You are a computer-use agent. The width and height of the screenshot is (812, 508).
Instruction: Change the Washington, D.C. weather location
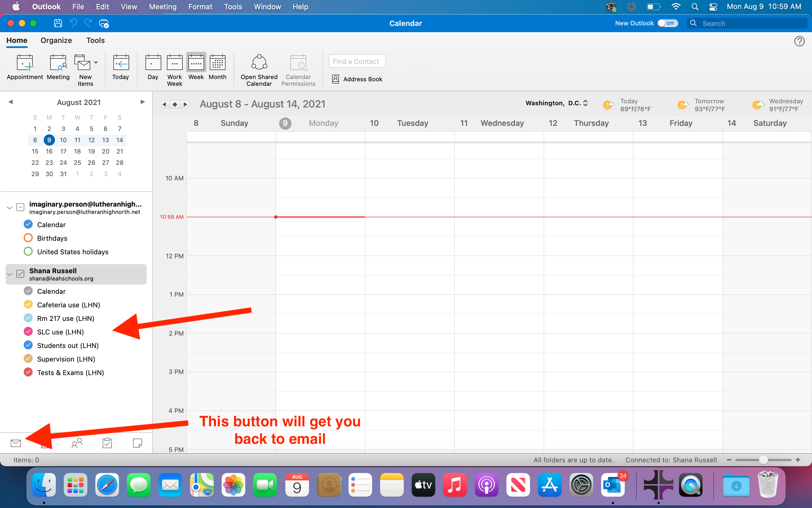click(557, 103)
